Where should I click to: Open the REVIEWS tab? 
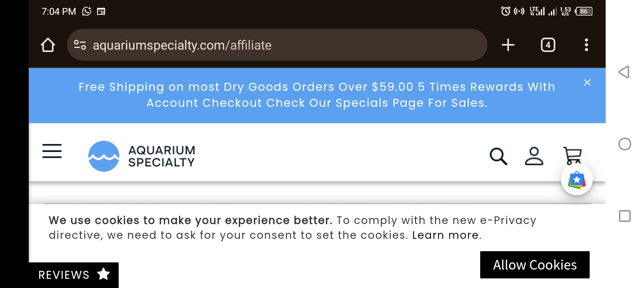click(x=74, y=275)
